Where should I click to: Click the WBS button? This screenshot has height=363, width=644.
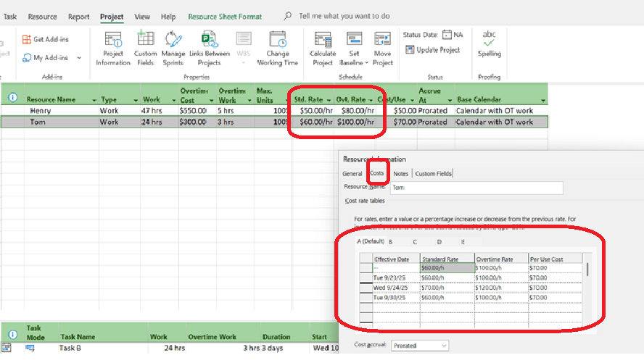[243, 49]
